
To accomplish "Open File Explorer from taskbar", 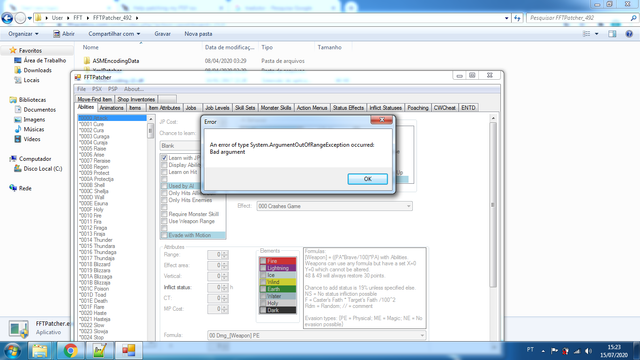I will [40, 351].
